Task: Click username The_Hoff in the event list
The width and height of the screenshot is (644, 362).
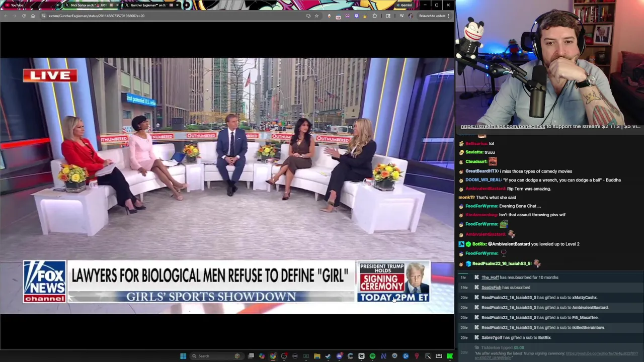Action: coord(490,278)
